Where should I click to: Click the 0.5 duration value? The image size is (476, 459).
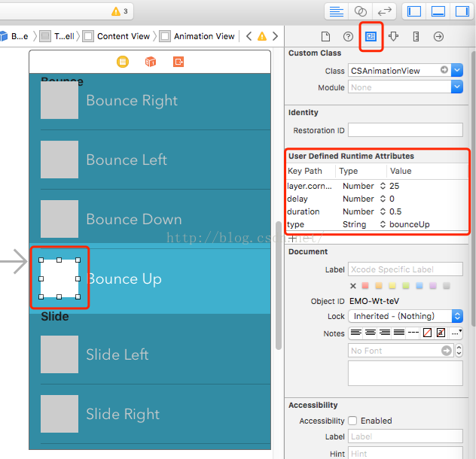tap(395, 211)
